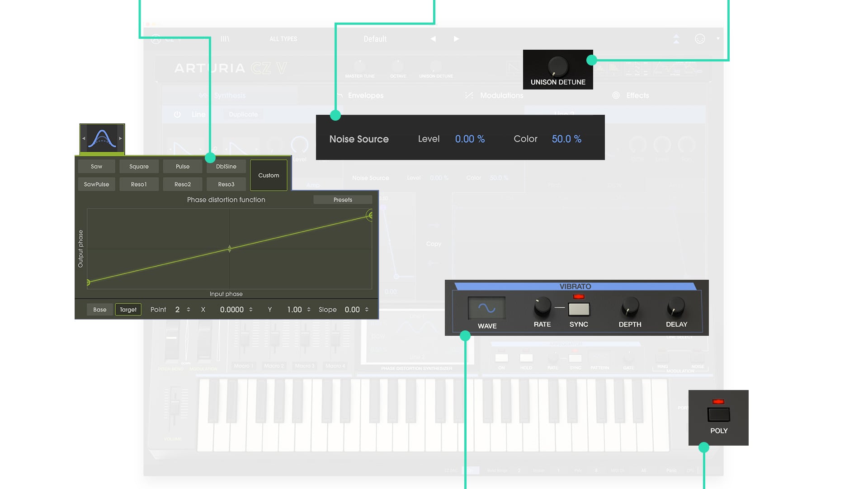Click the Macro 1 slider
Viewport: 868px width, 489px height.
(x=244, y=339)
